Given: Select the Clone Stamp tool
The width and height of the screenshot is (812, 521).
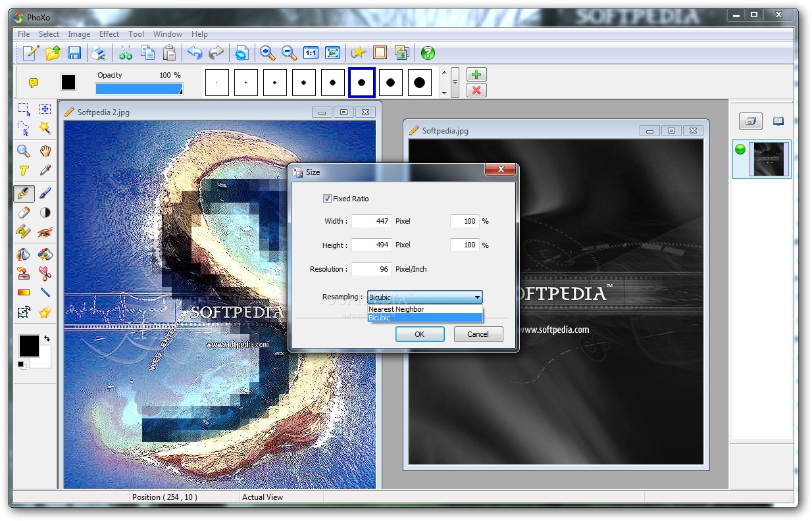Looking at the screenshot, I should 23,274.
